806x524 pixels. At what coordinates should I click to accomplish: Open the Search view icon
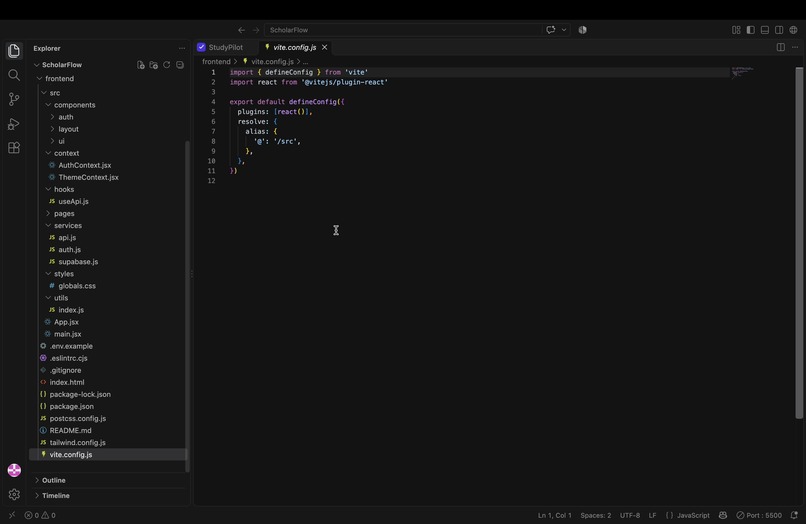pyautogui.click(x=14, y=75)
